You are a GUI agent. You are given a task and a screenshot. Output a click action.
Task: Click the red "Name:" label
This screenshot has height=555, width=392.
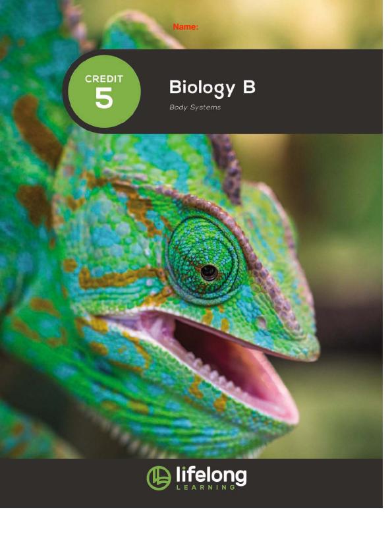coord(185,27)
